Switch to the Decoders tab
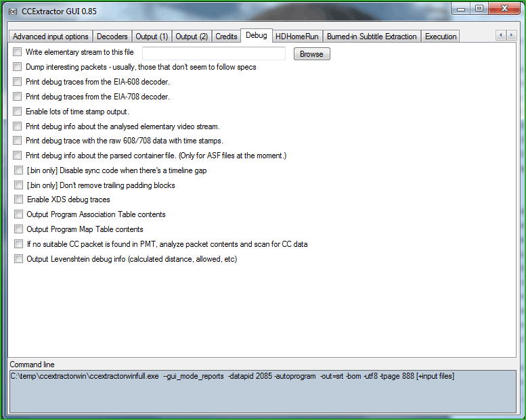Screen dimensions: 526x420 [112, 37]
